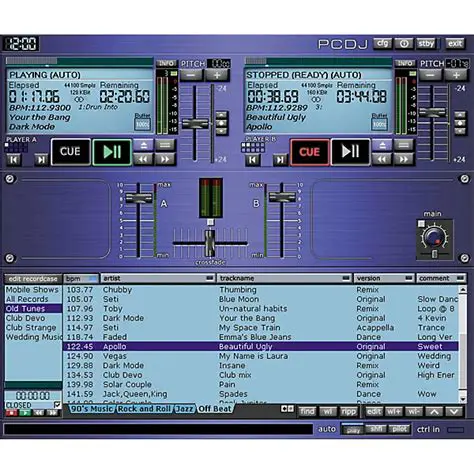Viewport: 474px width, 474px height.
Task: Click Player A eject icon
Action: [x=144, y=145]
